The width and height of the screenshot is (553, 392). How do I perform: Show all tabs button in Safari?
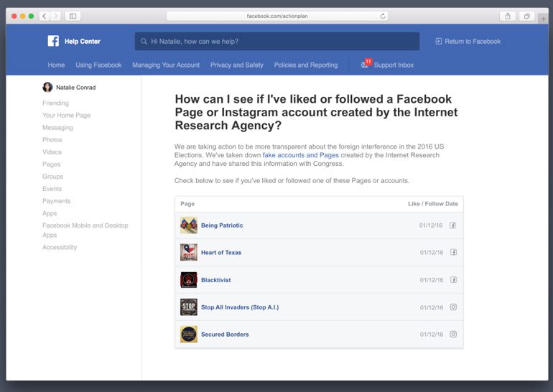(x=527, y=16)
